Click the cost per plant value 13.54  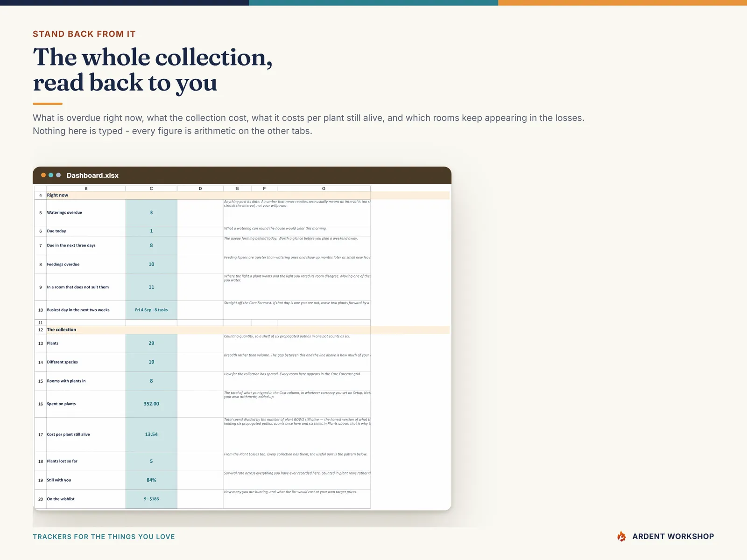click(x=151, y=434)
